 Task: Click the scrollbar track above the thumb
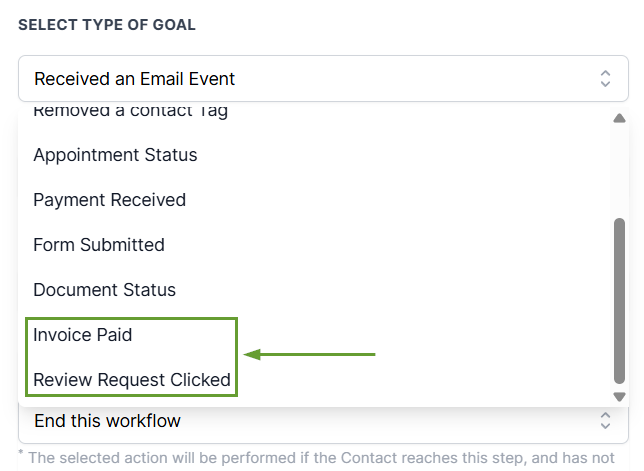619,170
